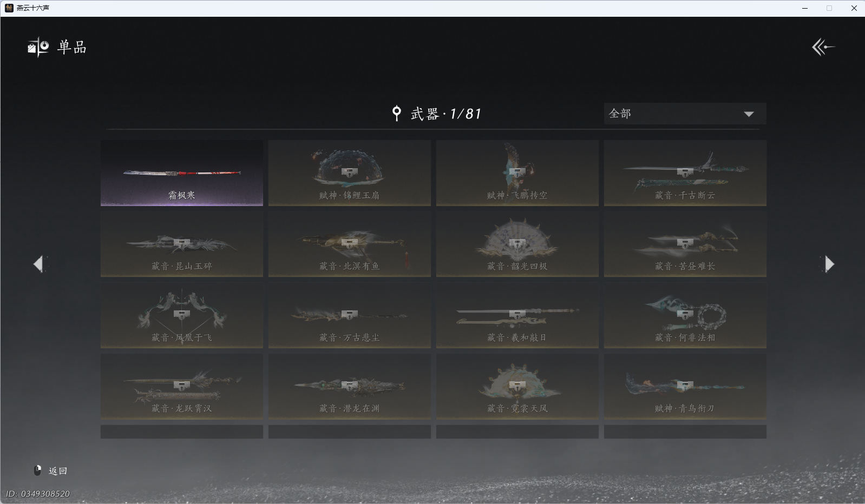Click lock icon on 赋神·锦鲤玉扇
The height and width of the screenshot is (504, 865).
click(x=349, y=173)
